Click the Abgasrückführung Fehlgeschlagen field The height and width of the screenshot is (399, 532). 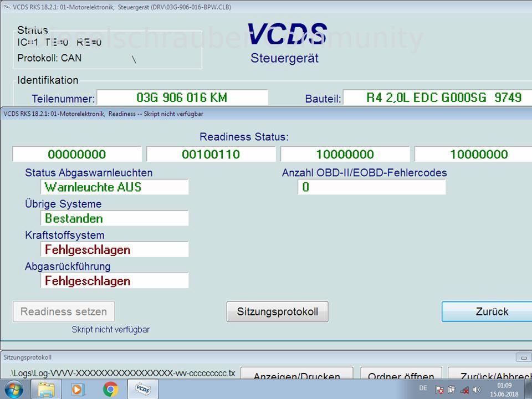(114, 281)
